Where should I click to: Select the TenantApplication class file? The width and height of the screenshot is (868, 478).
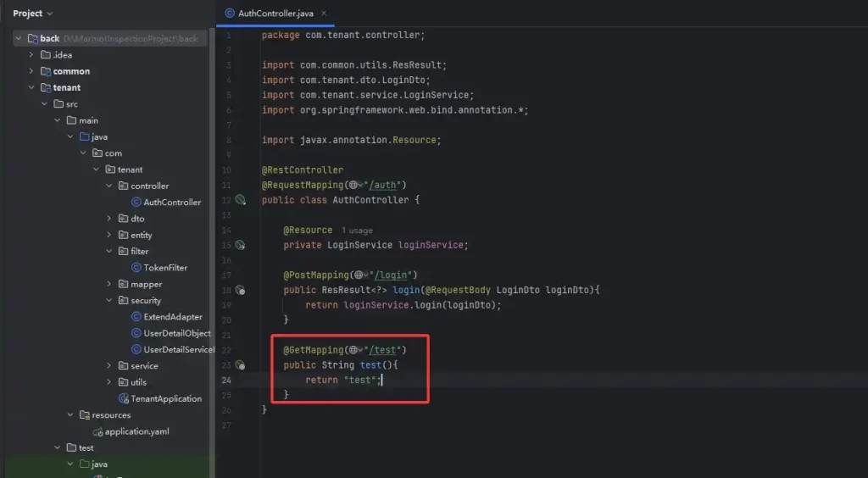(165, 398)
